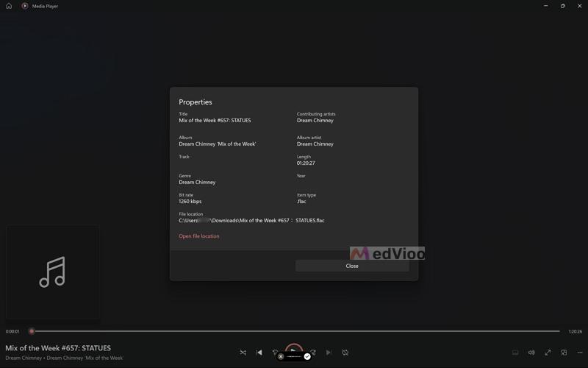The width and height of the screenshot is (588, 368).
Task: Select the File location path text
Action: point(251,220)
